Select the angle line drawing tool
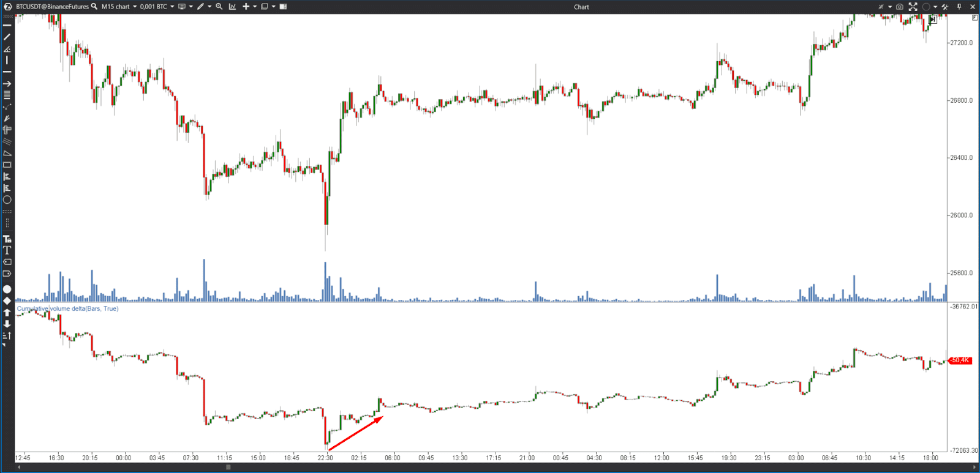Viewport: 980px width, 473px height. click(7, 49)
